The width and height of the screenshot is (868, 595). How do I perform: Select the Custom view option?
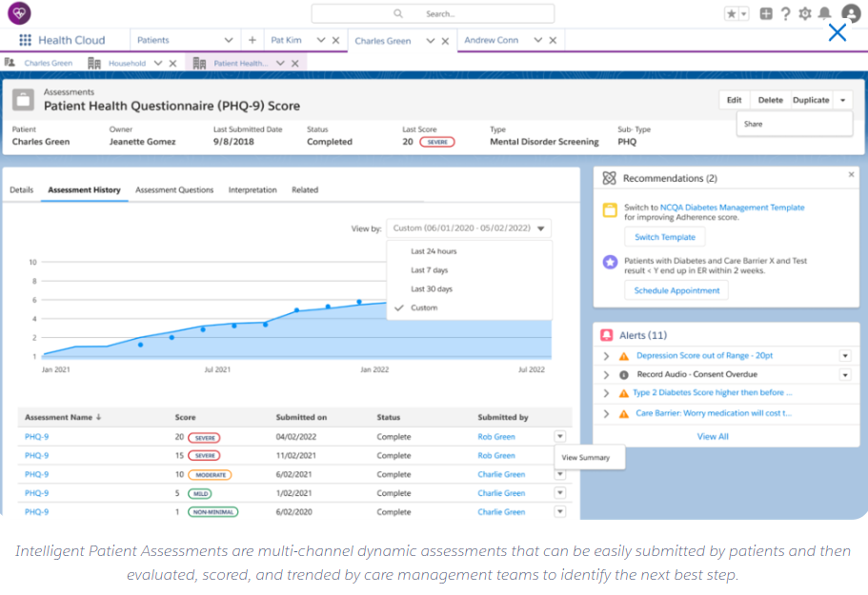(424, 307)
